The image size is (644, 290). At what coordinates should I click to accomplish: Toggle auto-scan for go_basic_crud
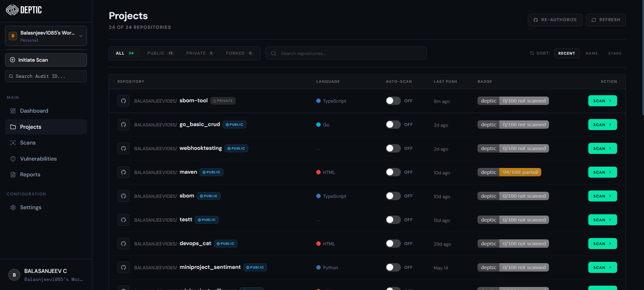pyautogui.click(x=393, y=125)
